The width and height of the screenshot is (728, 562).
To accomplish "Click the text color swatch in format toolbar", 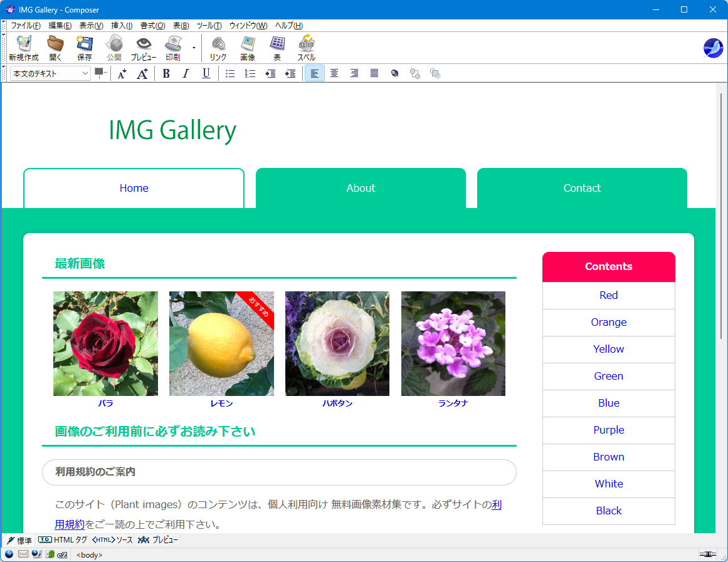I will [x=99, y=72].
